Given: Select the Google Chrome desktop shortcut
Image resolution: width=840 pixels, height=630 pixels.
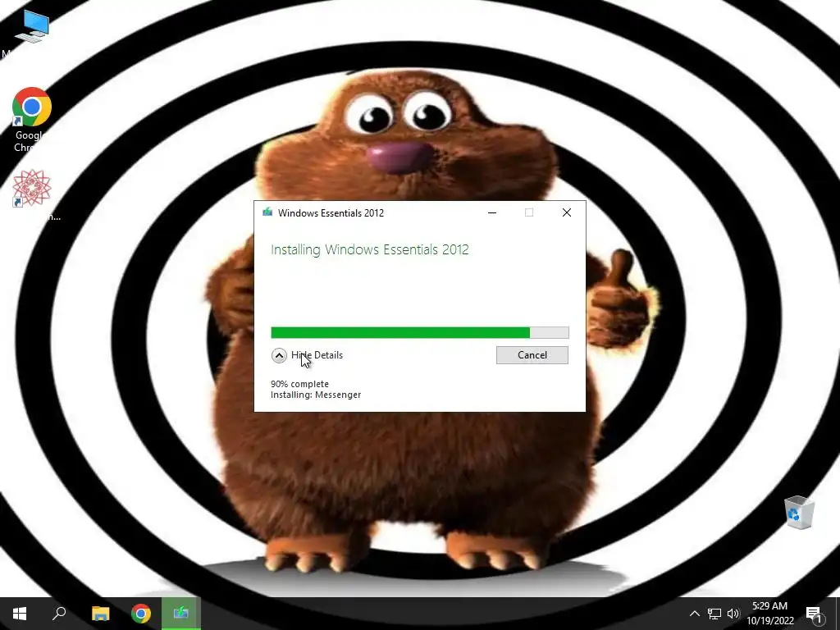Looking at the screenshot, I should [31, 120].
